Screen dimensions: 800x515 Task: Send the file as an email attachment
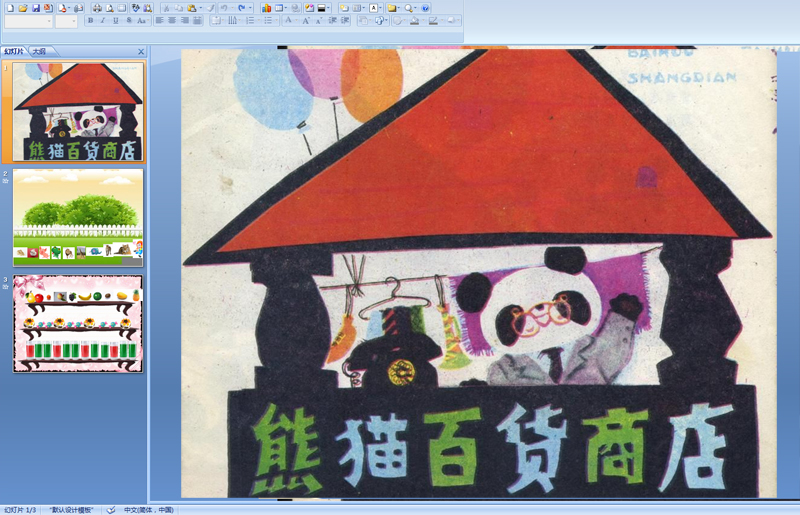click(x=78, y=8)
